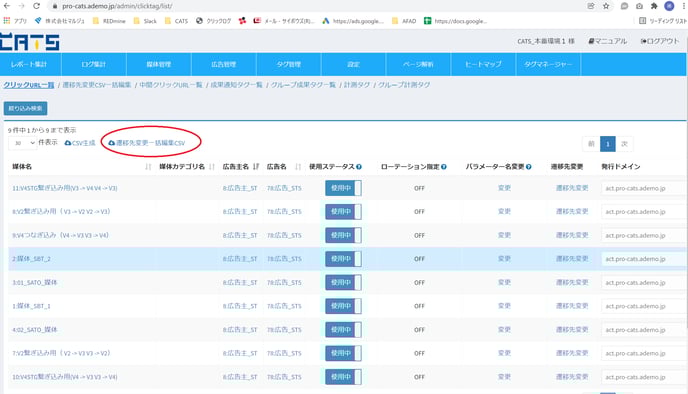Toggle 使用中 switch for 4:02_SATO_媒体 row
Screen dimensions: 688x394
pyautogui.click(x=343, y=330)
